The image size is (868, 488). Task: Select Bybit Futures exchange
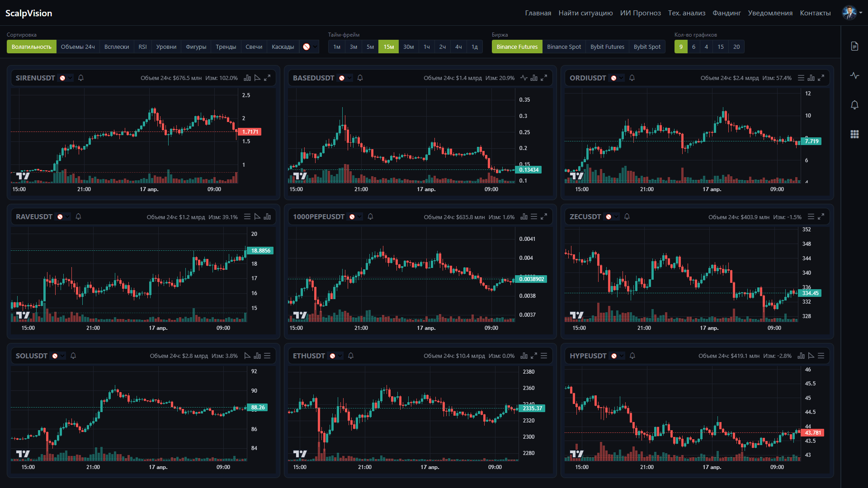[x=607, y=47]
